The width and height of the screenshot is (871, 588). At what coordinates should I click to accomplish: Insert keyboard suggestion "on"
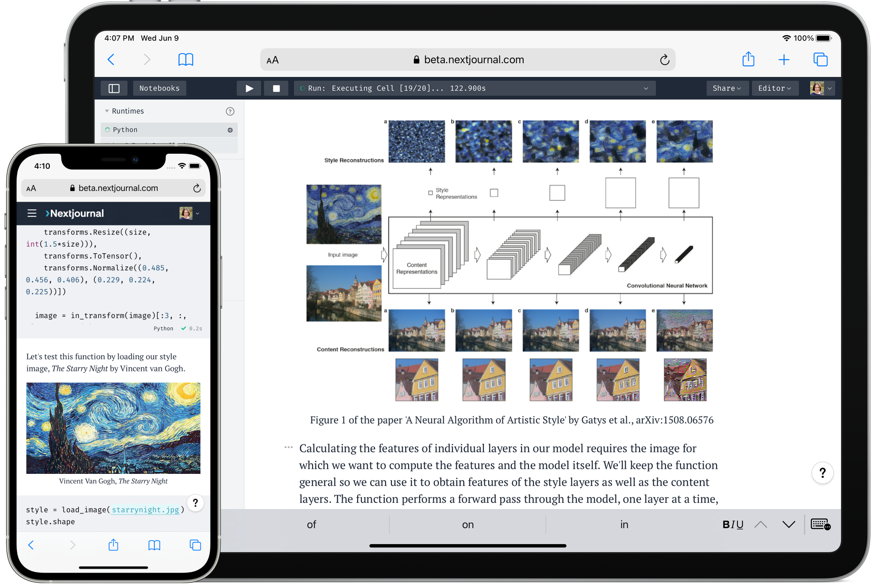[467, 525]
